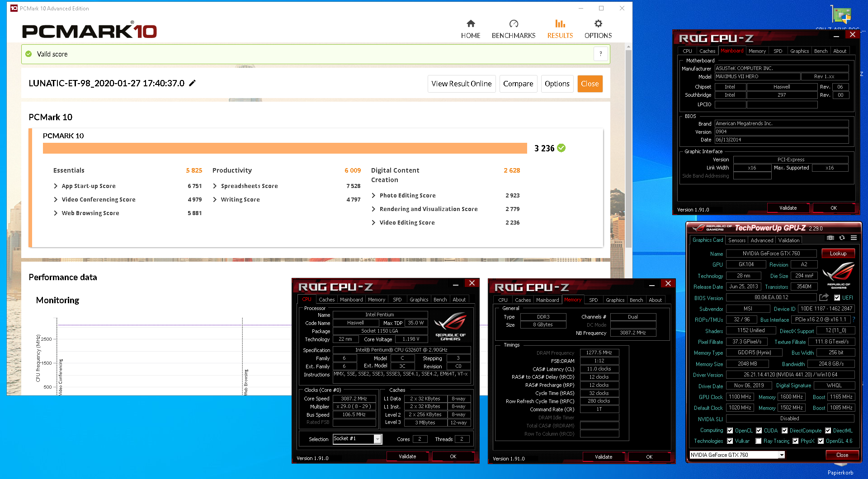This screenshot has width=868, height=479.
Task: Click Lookup button in GPU-Z
Action: point(838,254)
